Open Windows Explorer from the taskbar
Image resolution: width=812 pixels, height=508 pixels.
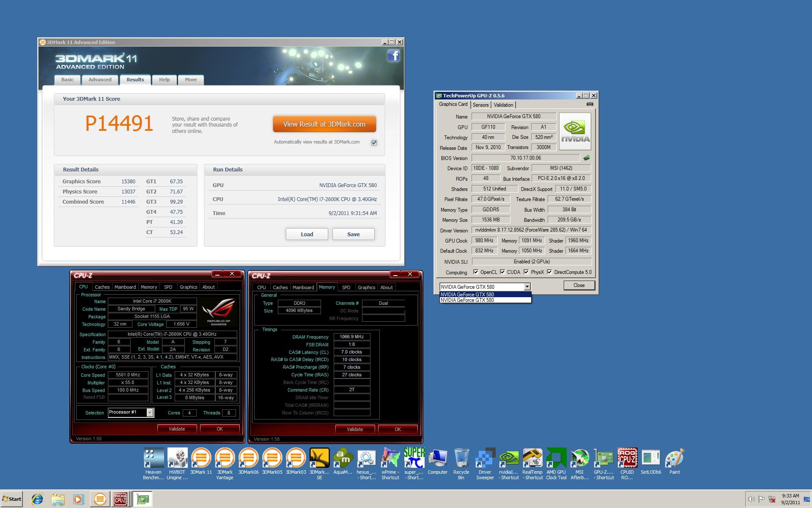coord(58,499)
